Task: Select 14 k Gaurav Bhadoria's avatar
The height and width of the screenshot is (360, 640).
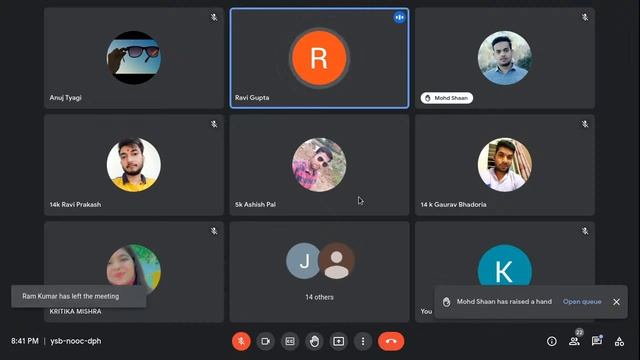Action: point(504,164)
